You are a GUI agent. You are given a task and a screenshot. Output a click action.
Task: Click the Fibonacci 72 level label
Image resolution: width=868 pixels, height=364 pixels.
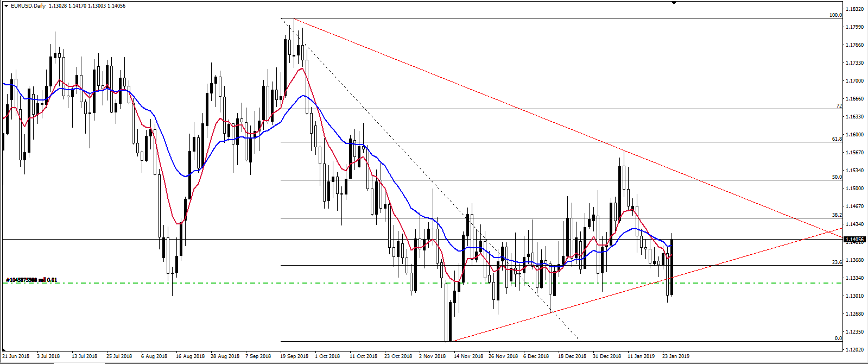point(839,106)
